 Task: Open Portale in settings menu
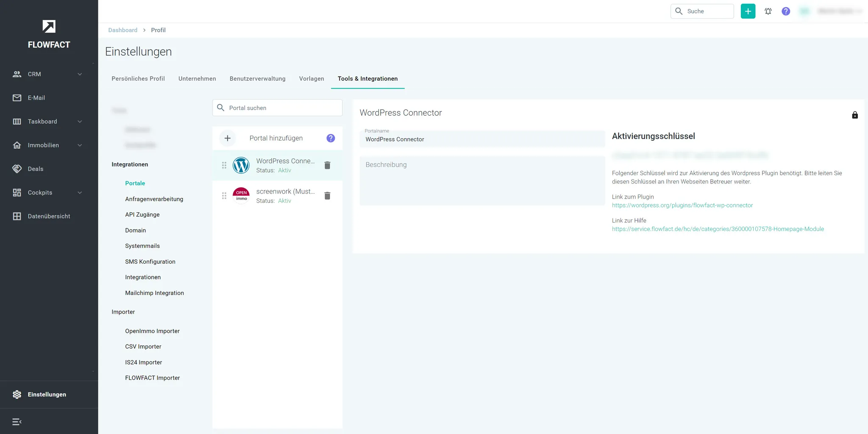135,184
